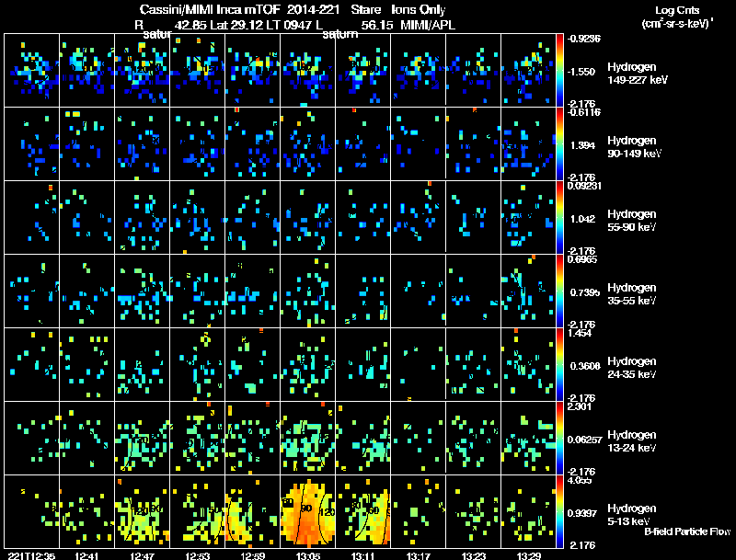
Task: Click the color bar beside 5-13 keV row
Action: (x=559, y=512)
